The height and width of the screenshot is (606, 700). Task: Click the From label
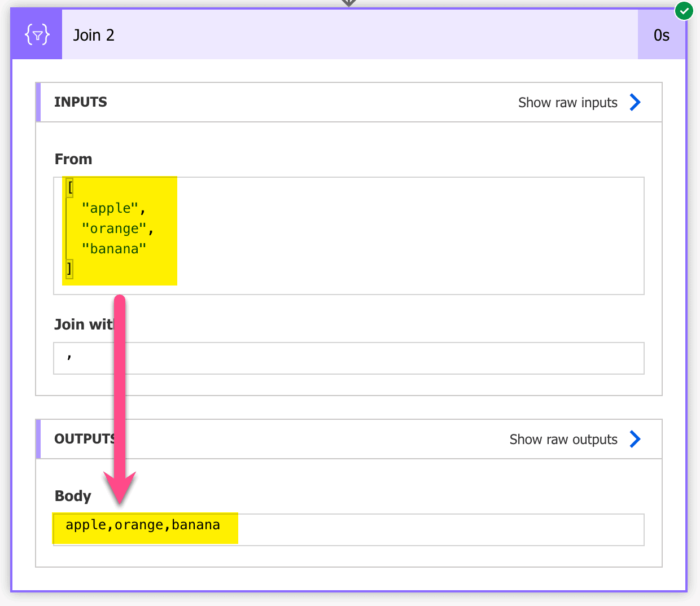[x=73, y=159]
